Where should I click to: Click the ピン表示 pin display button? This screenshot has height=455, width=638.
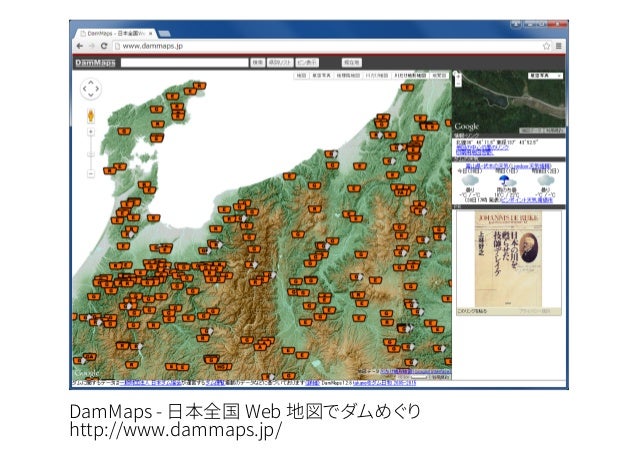pyautogui.click(x=307, y=63)
